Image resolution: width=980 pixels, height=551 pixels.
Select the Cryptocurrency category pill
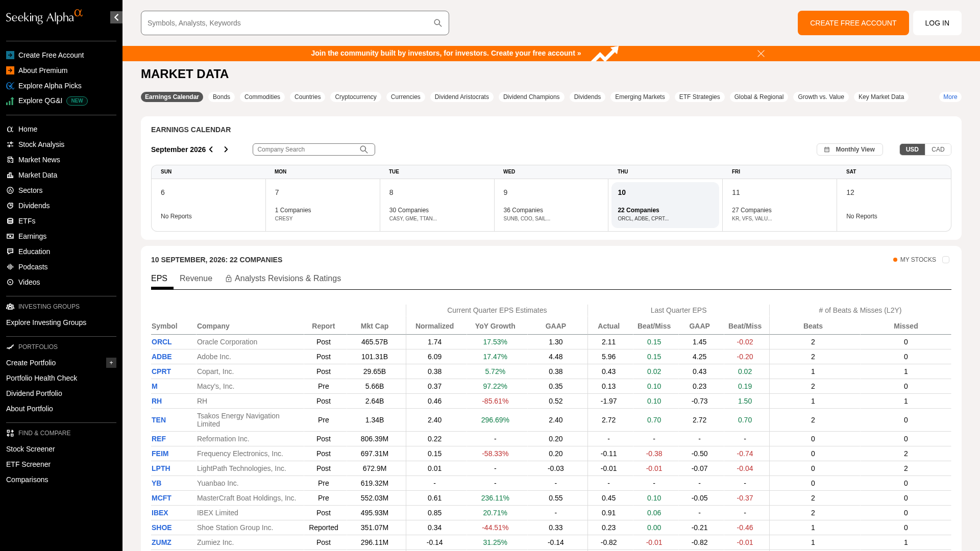(356, 97)
